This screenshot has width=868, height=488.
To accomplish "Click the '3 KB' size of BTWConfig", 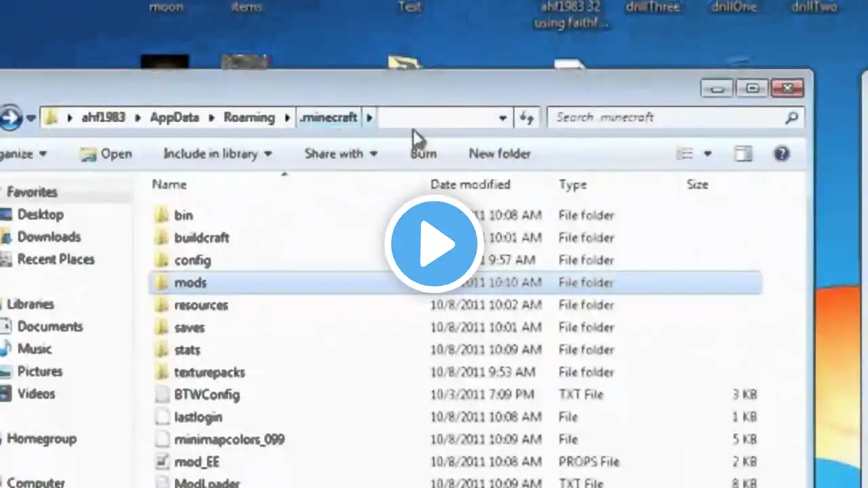I will (x=744, y=394).
